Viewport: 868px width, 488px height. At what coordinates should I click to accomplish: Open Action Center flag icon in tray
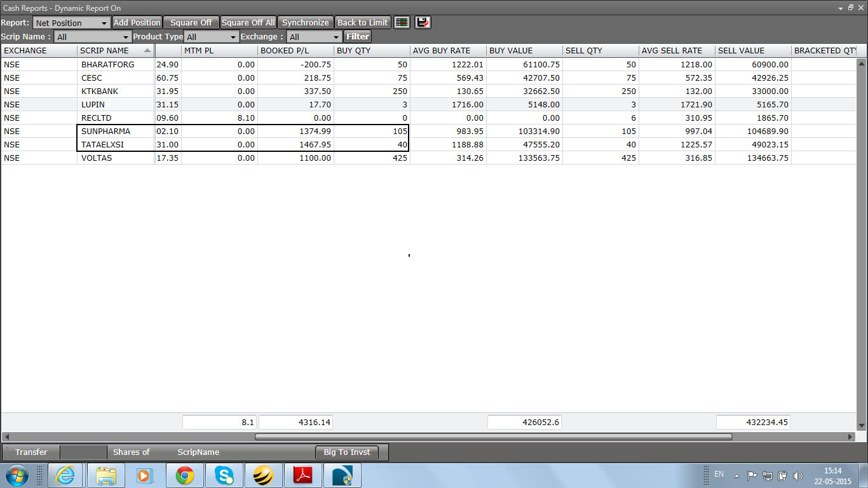click(x=752, y=475)
